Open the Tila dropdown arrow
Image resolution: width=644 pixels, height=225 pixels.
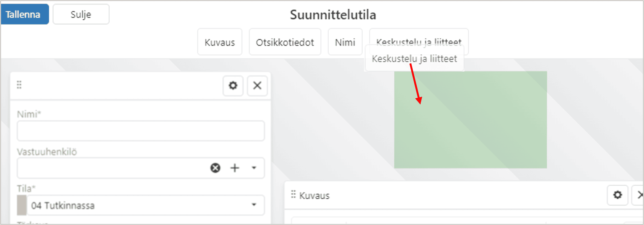point(254,205)
